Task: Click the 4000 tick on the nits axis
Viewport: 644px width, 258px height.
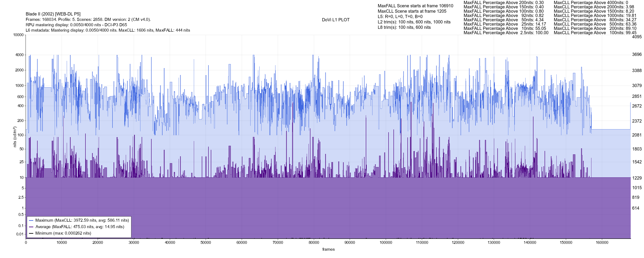Action: click(x=19, y=55)
